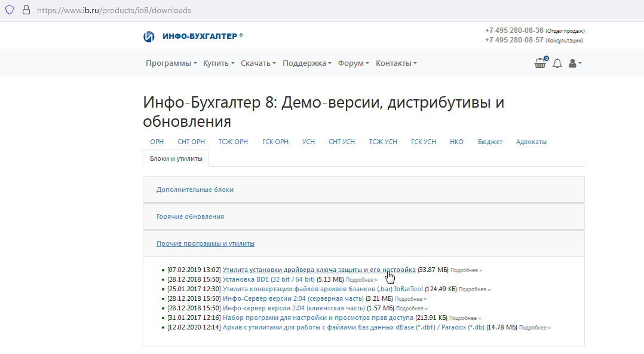Switch to the ГСК УСН tab
The height and width of the screenshot is (354, 644).
pyautogui.click(x=424, y=142)
